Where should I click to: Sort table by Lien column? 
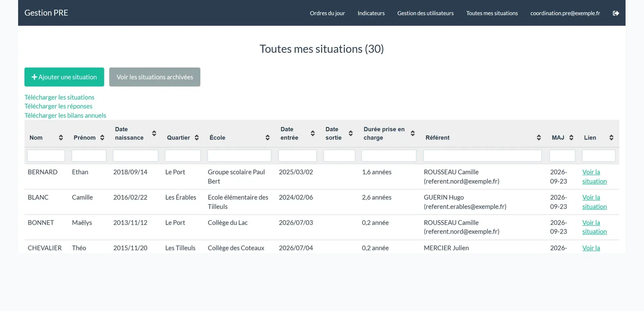click(x=611, y=138)
